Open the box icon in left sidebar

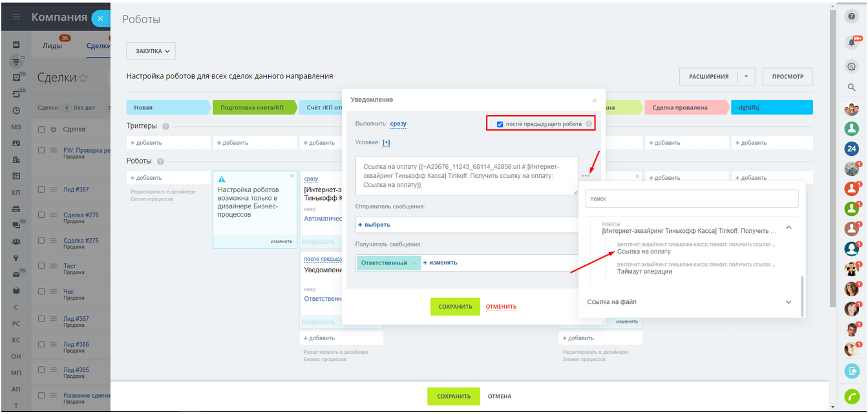(16, 290)
